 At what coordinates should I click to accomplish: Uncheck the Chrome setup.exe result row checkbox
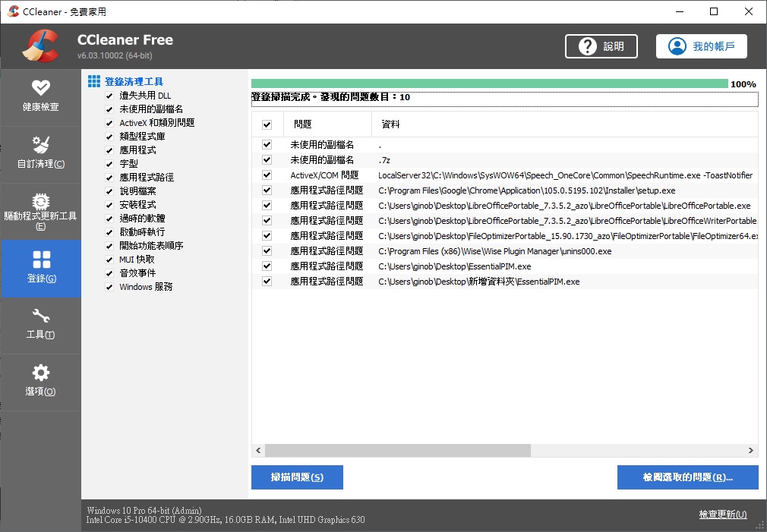[267, 190]
